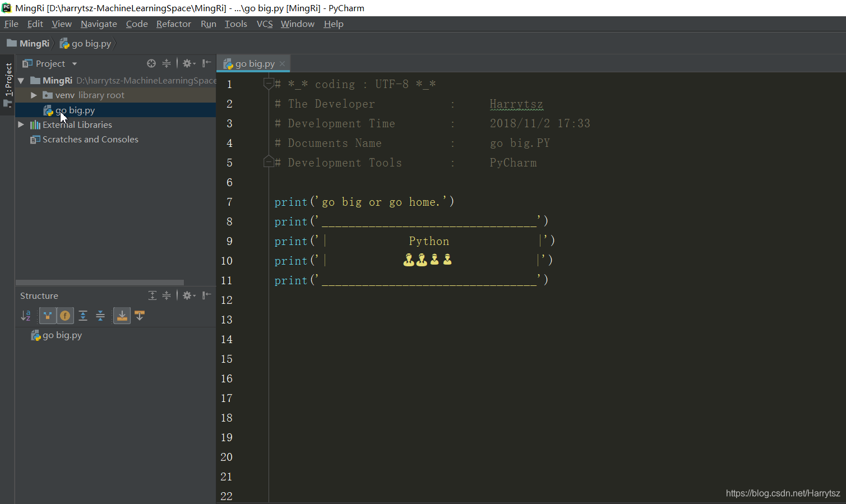Expand all in Structure panel header
Screen dimensions: 846x504
(152, 295)
